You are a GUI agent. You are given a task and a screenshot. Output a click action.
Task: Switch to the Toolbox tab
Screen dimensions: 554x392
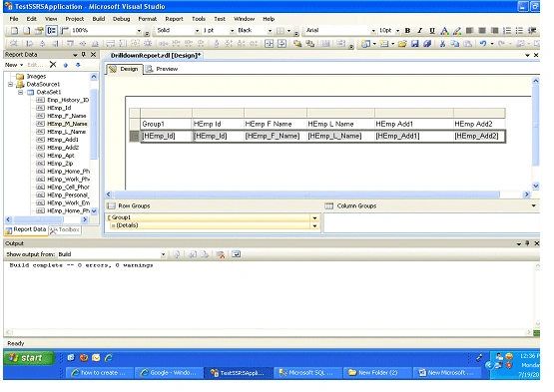[x=65, y=229]
